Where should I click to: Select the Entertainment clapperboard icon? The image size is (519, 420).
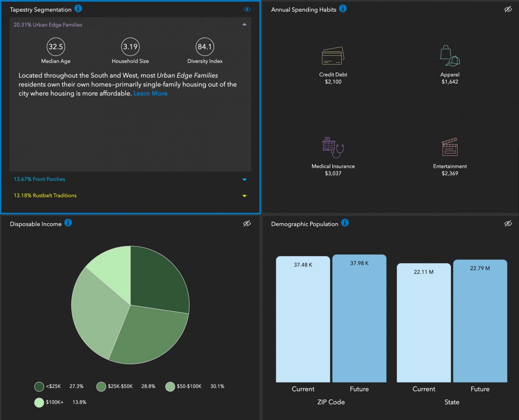pyautogui.click(x=450, y=148)
